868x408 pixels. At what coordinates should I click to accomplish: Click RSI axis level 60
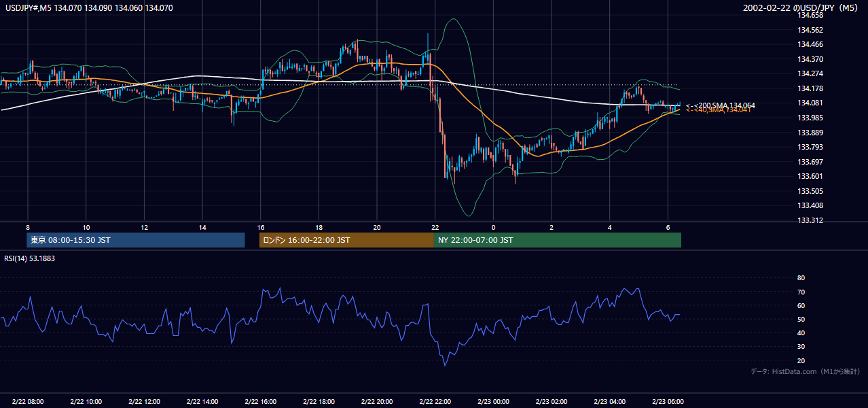point(801,305)
